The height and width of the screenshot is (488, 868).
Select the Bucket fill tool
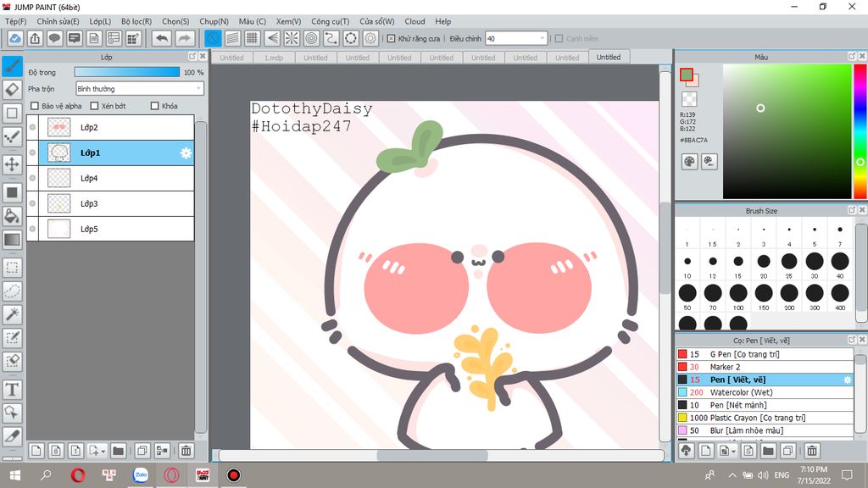click(12, 216)
